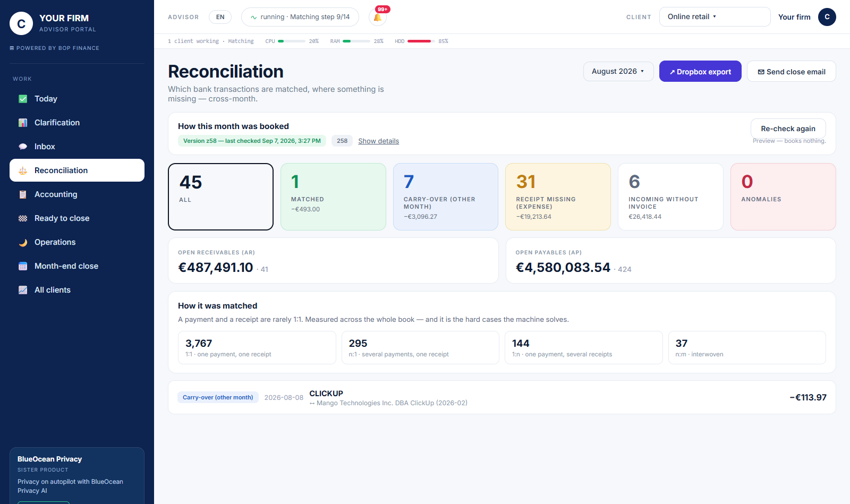Filter by the Matched card
850x504 pixels.
(333, 197)
